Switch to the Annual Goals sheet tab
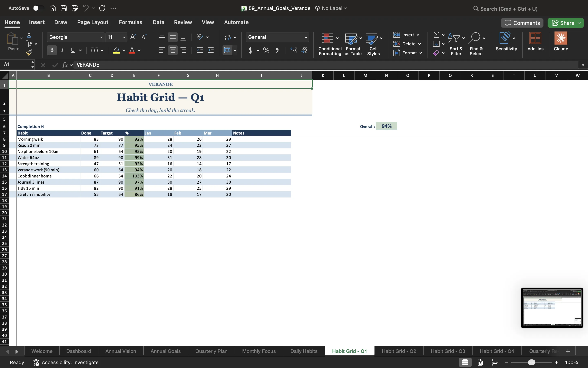 tap(165, 351)
